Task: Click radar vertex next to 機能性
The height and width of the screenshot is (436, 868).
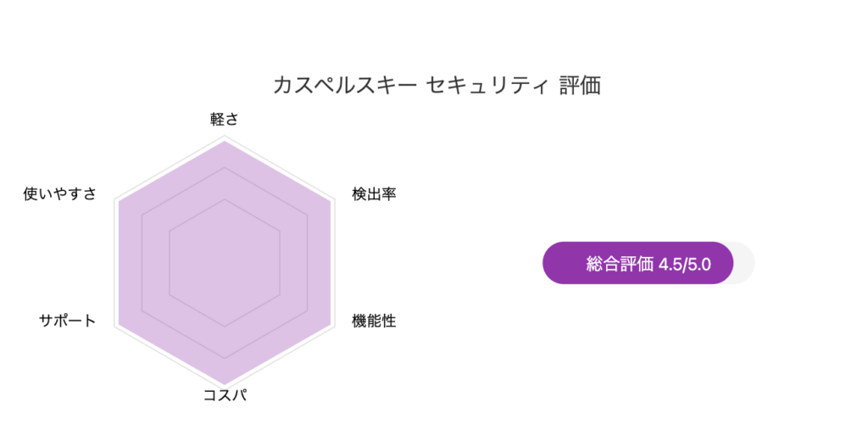Action: 331,324
